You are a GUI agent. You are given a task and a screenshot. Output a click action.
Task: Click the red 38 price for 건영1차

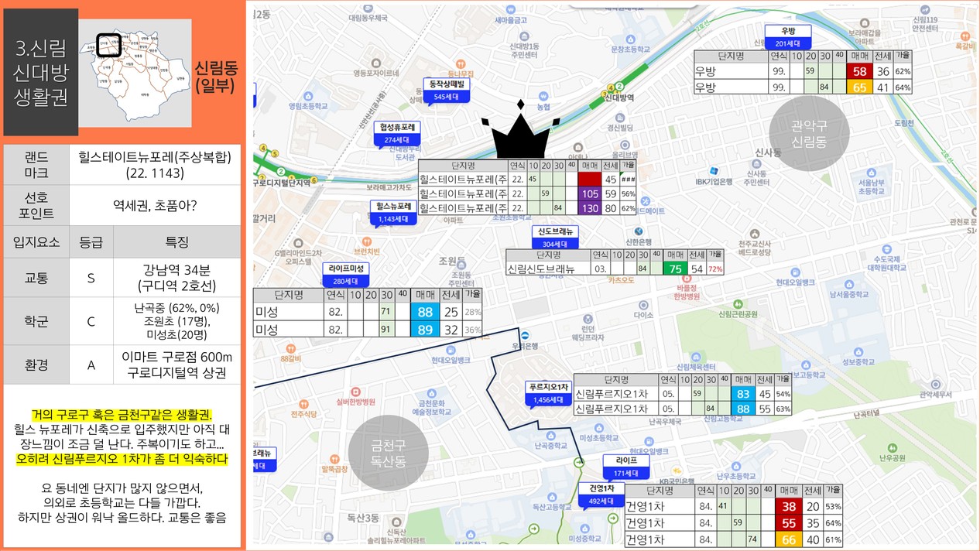(788, 506)
